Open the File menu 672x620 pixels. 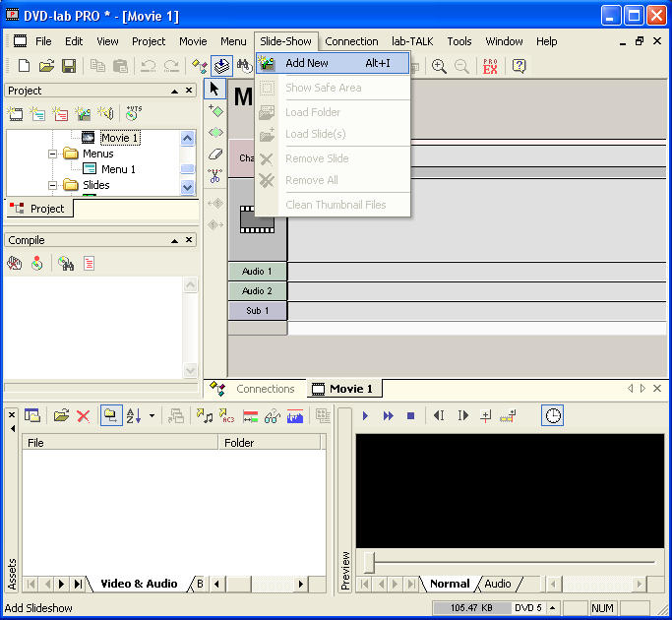pyautogui.click(x=43, y=41)
